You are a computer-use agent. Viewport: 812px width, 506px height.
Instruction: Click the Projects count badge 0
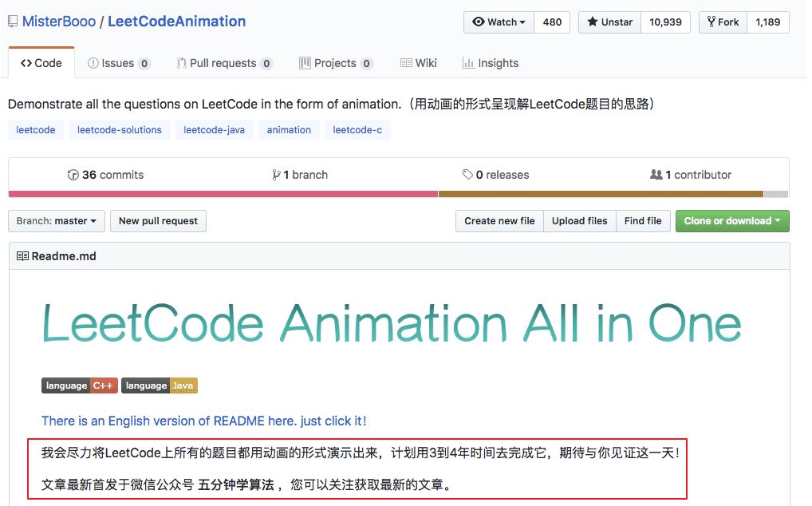coord(367,64)
